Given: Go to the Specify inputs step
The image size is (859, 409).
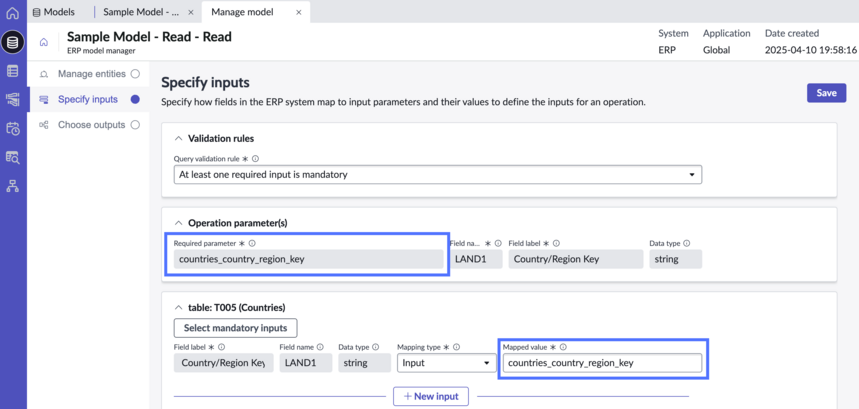Looking at the screenshot, I should pyautogui.click(x=88, y=99).
